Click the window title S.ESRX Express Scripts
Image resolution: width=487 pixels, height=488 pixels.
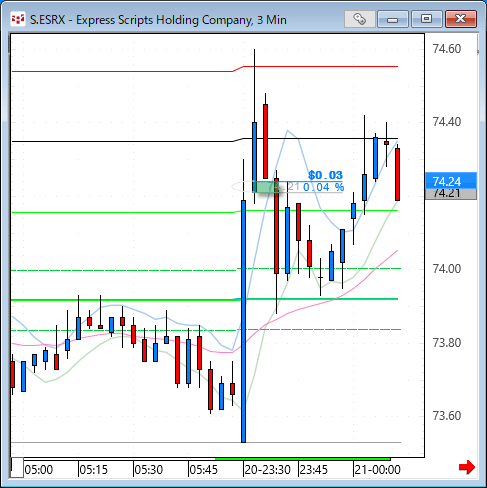click(158, 20)
